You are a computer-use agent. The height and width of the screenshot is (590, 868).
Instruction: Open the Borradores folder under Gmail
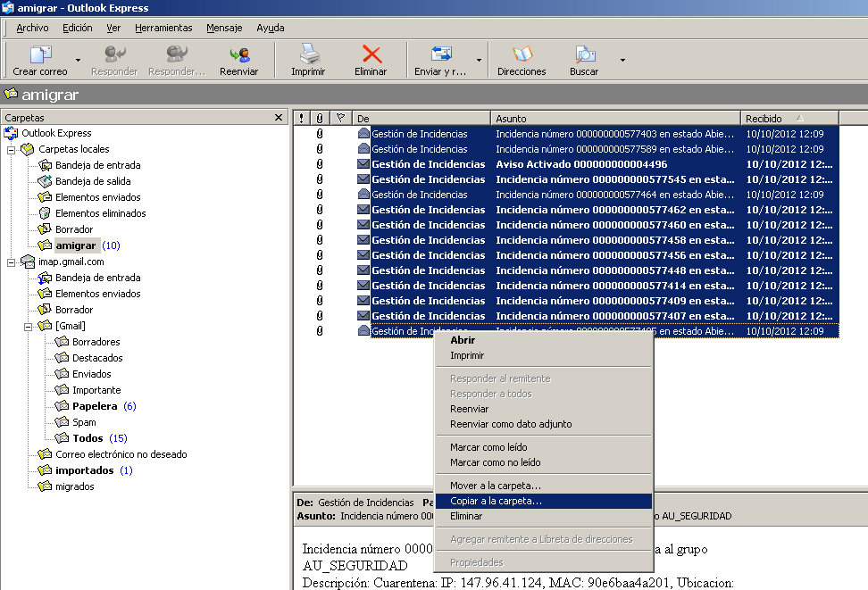click(96, 342)
